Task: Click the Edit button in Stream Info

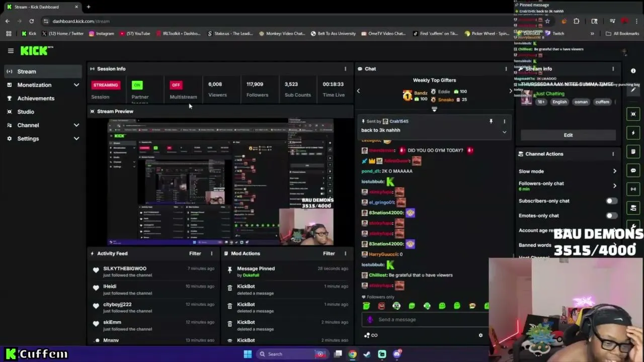Action: pos(568,135)
